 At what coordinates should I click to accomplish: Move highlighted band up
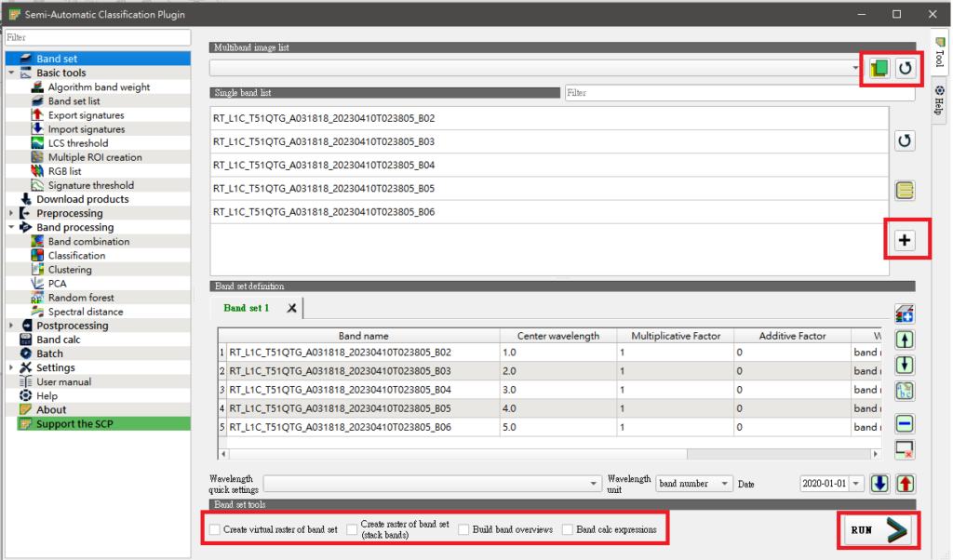905,340
